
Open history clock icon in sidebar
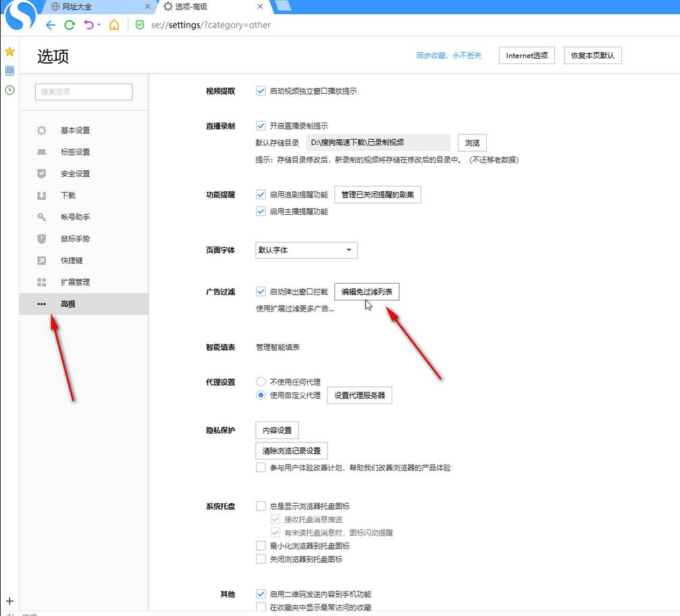[x=9, y=91]
